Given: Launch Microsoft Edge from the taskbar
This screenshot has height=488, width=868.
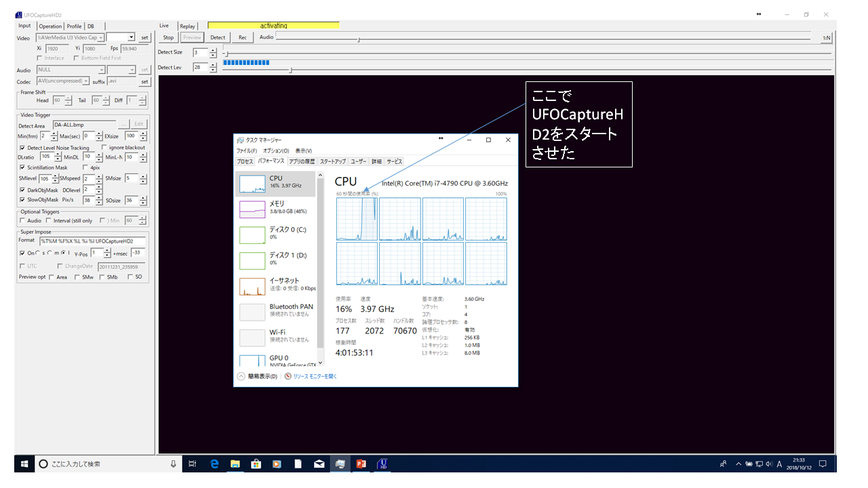Looking at the screenshot, I should (x=214, y=464).
